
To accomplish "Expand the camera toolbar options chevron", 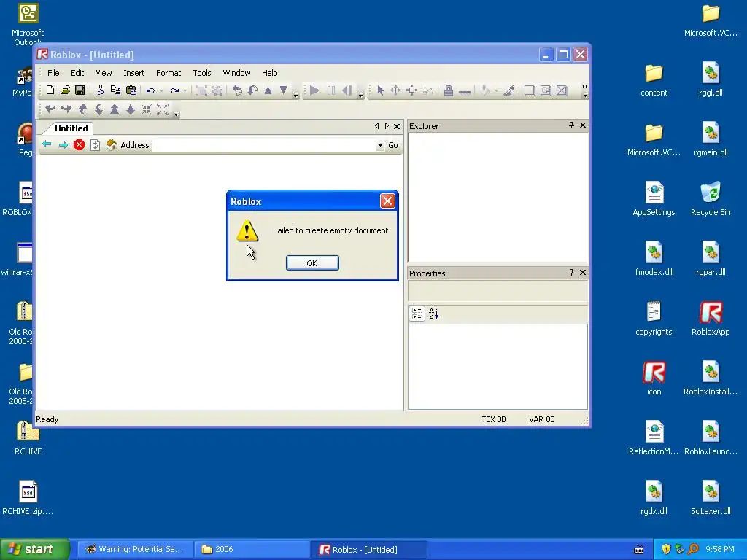I will (177, 113).
